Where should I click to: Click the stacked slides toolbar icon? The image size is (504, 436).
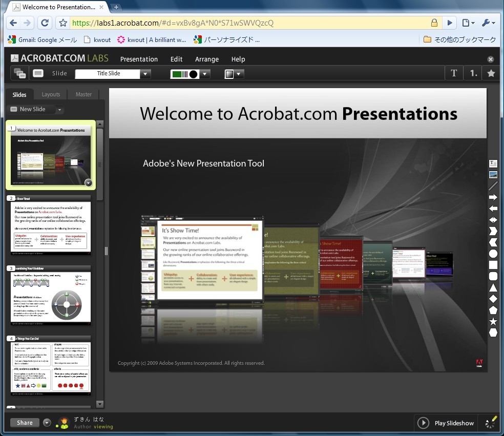(19, 73)
